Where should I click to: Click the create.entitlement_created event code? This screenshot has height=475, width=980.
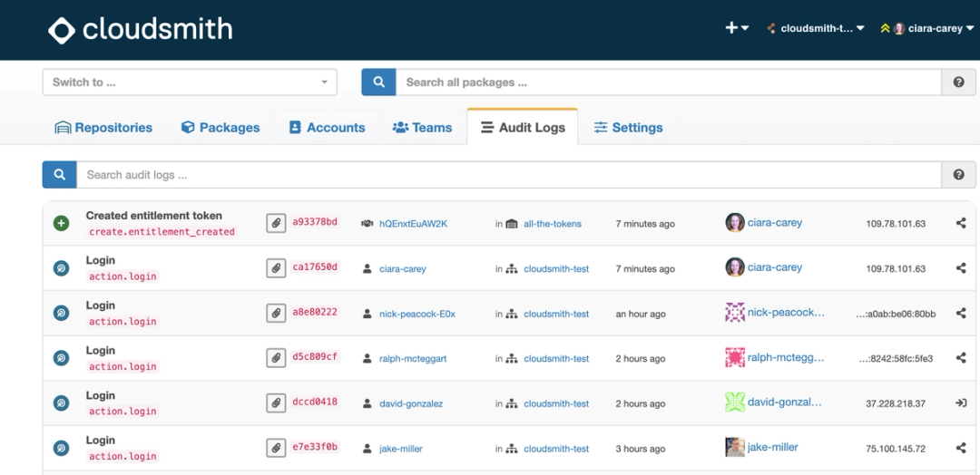click(162, 231)
